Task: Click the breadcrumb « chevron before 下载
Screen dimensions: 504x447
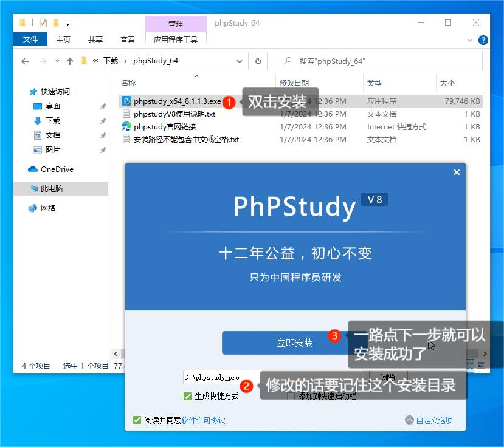Action: pyautogui.click(x=95, y=60)
